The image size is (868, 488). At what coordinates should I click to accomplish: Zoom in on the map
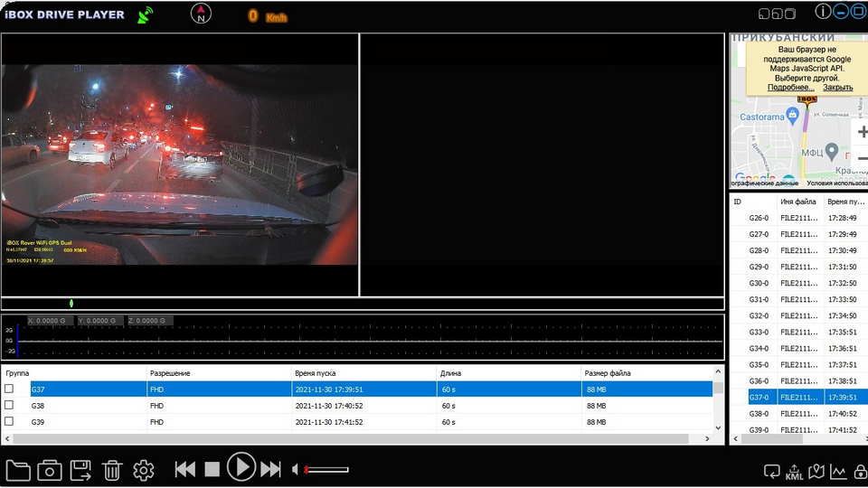[862, 132]
